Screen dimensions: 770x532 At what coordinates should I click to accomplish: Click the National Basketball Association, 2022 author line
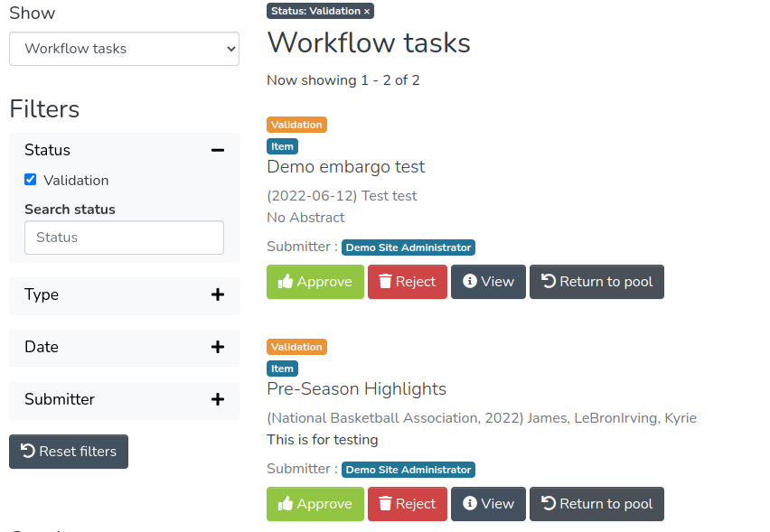(x=482, y=418)
